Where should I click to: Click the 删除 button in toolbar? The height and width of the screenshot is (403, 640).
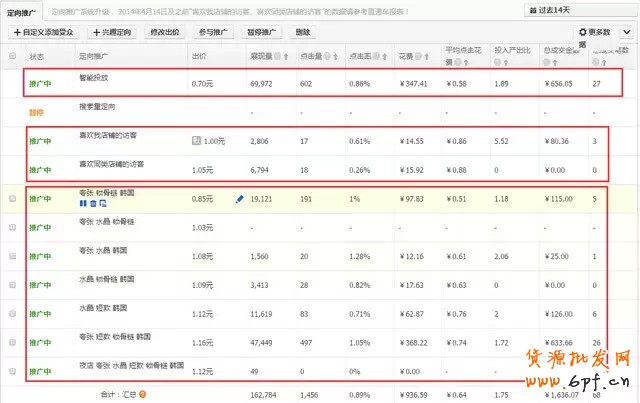[x=302, y=33]
